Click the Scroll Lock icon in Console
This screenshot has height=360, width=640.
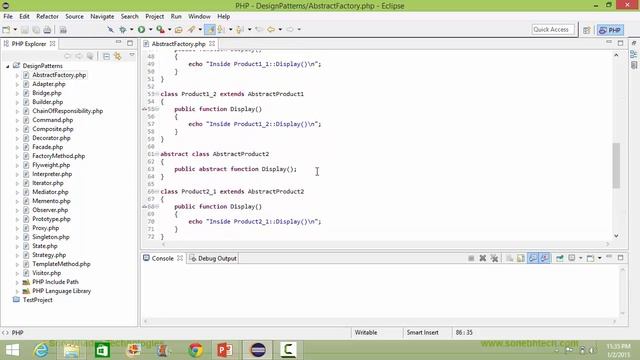[x=521, y=258]
